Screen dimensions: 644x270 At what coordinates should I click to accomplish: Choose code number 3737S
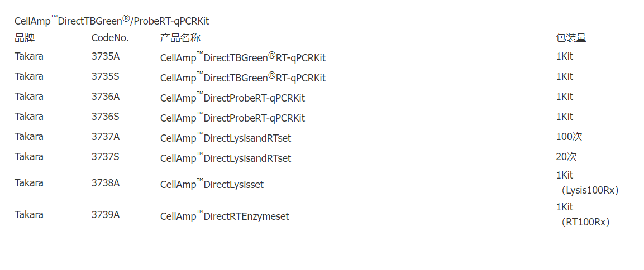[x=106, y=156]
